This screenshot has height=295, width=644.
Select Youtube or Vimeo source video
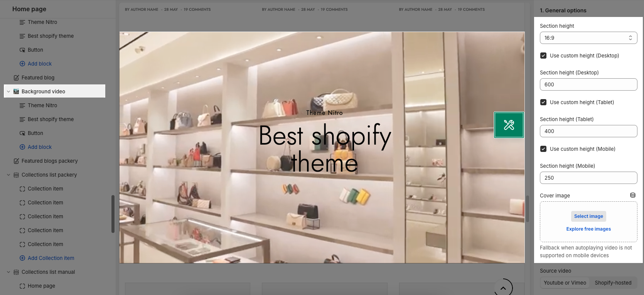click(x=565, y=283)
